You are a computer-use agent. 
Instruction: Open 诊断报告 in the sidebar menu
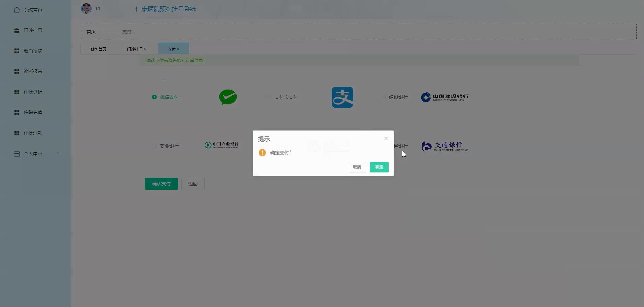coord(33,71)
